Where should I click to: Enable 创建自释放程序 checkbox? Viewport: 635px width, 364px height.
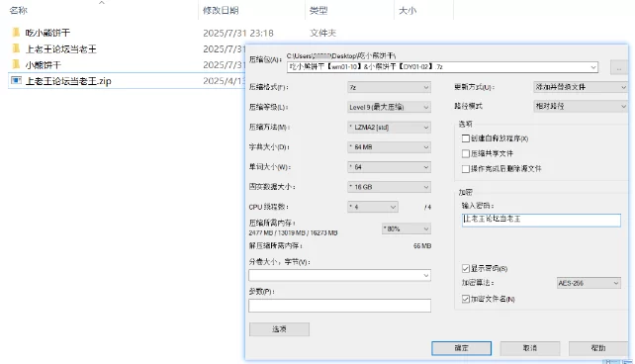466,138
